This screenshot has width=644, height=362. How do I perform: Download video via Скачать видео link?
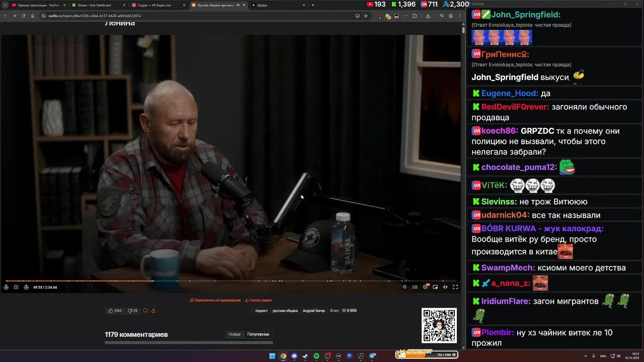pyautogui.click(x=258, y=300)
